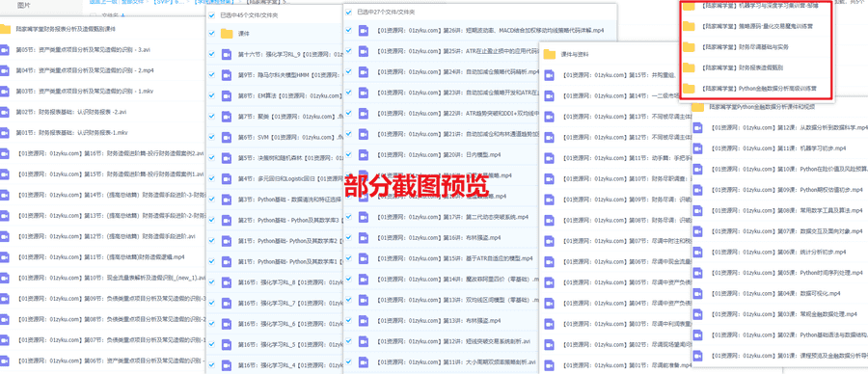Screen dimensions: 868x374
Task: Toggle the 已选中45个文件/文件夹 select-all checkbox
Action: (211, 15)
